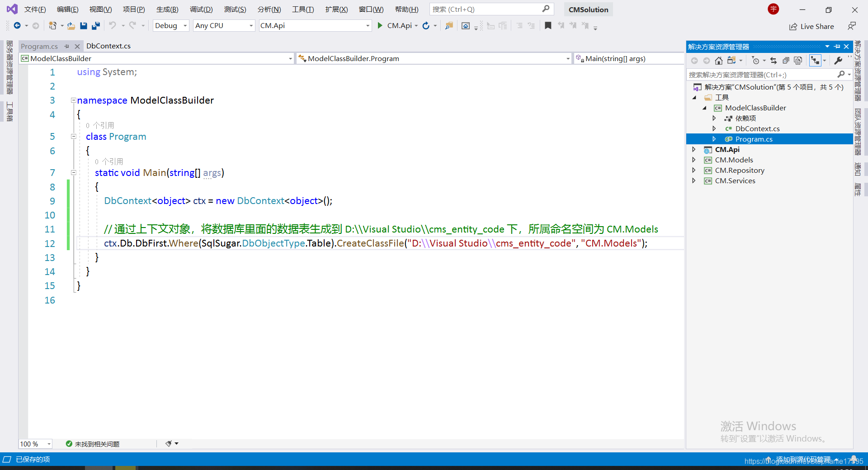Click the Undo arrow icon

pyautogui.click(x=113, y=26)
